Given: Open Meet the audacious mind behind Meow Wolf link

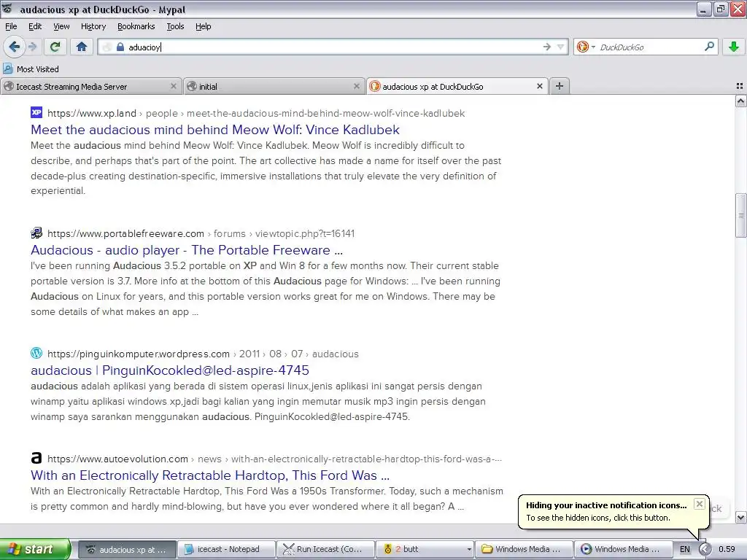Looking at the screenshot, I should pos(215,130).
